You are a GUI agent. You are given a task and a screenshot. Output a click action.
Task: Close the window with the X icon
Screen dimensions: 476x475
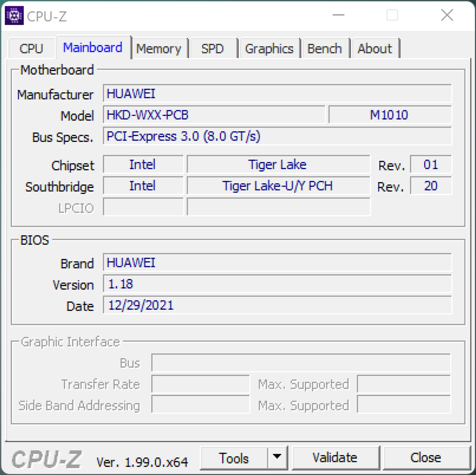point(447,15)
